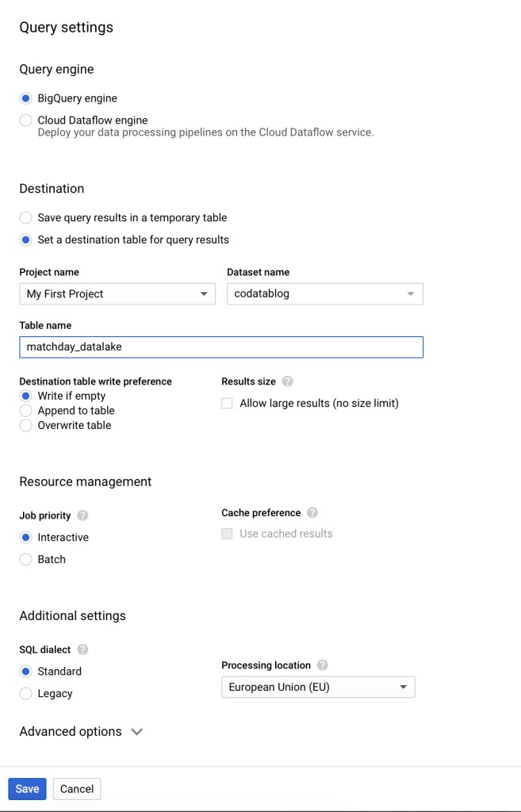Open Project name dropdown
Screen dimensions: 521x812
coord(117,294)
